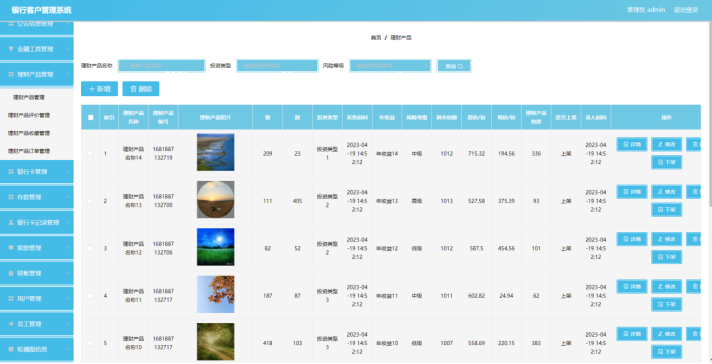Toggle the select-all checkbox in table header
Image resolution: width=712 pixels, height=364 pixels.
click(x=90, y=118)
